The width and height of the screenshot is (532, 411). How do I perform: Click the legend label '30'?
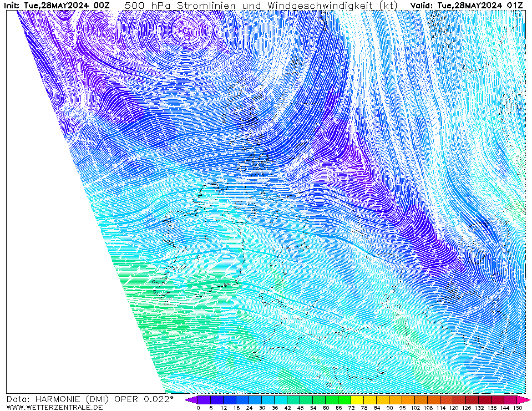pos(262,408)
